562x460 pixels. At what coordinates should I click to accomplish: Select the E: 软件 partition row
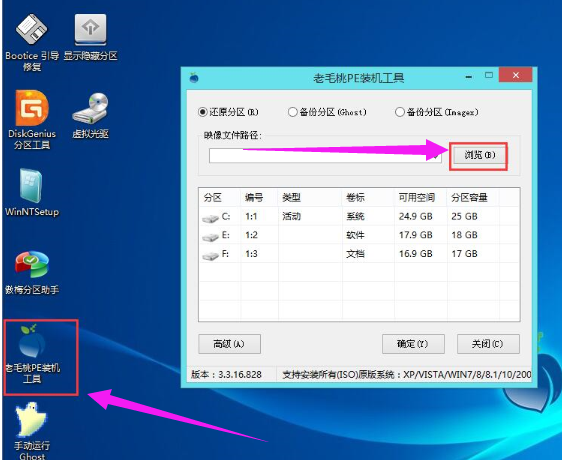click(x=359, y=235)
